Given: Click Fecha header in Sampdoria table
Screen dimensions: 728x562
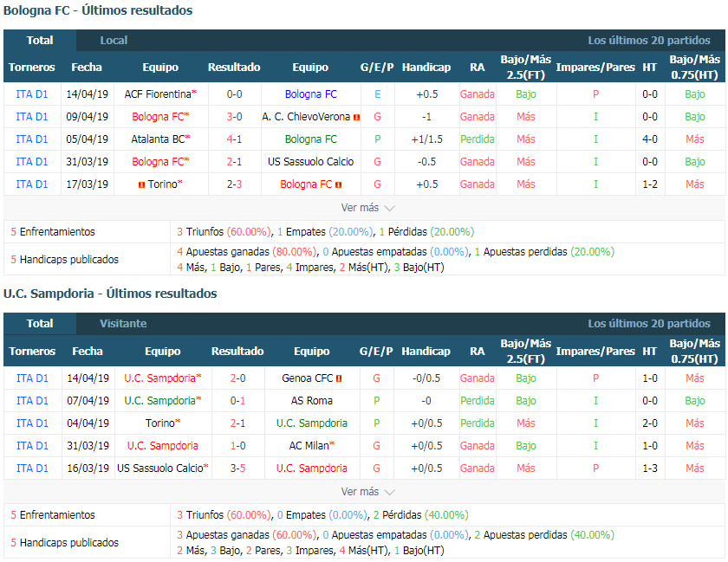Looking at the screenshot, I should point(88,352).
